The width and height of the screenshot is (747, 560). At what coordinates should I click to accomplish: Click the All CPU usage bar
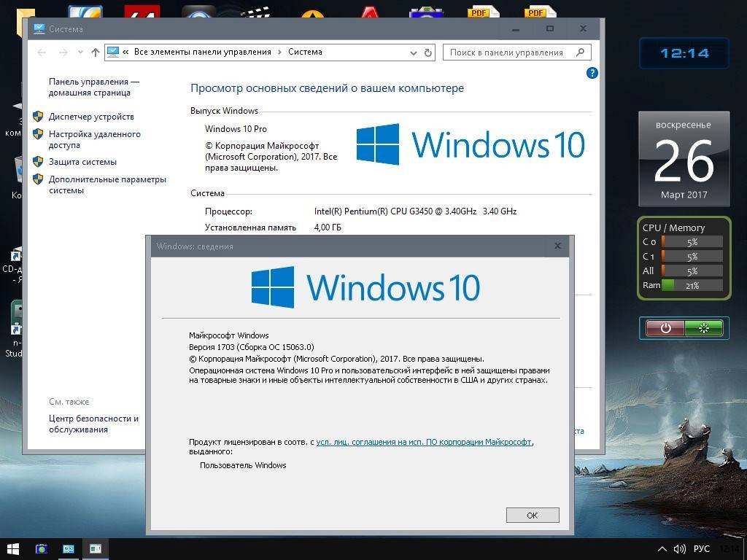pos(692,271)
